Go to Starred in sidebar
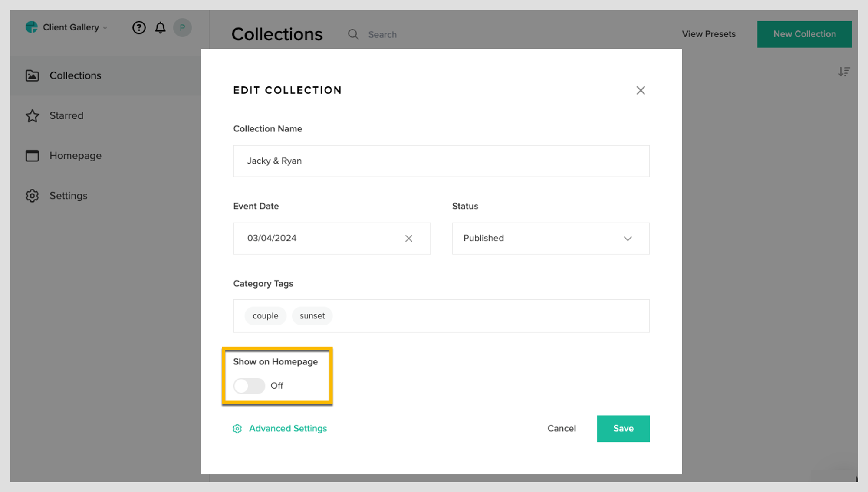 point(66,116)
